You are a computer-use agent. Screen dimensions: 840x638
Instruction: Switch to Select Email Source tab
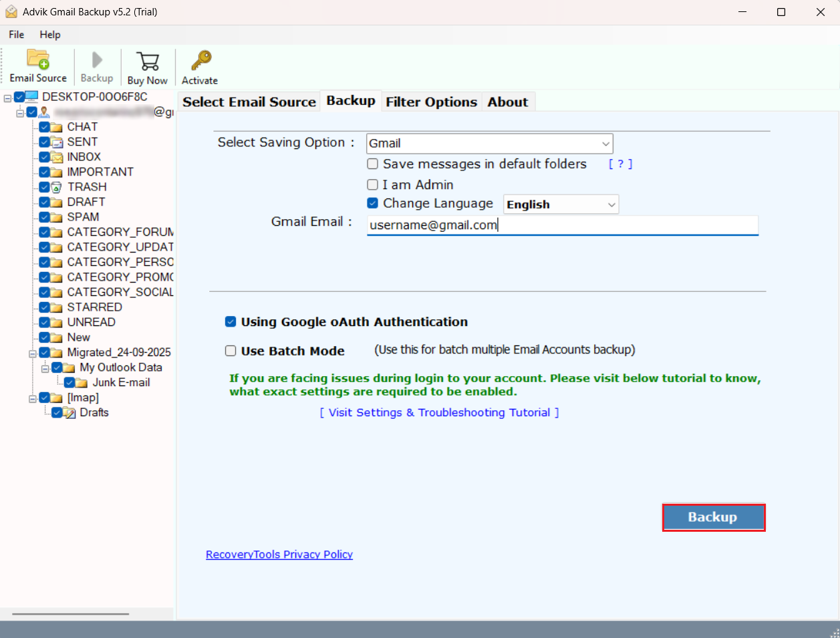[x=249, y=102]
